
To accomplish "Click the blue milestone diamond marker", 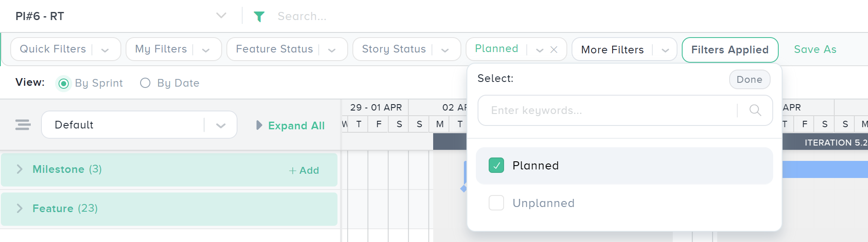I will tap(463, 188).
